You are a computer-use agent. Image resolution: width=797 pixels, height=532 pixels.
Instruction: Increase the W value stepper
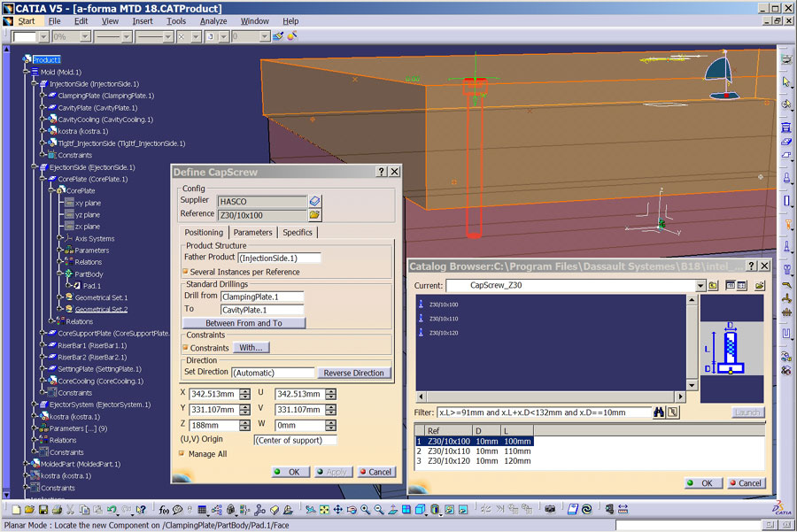331,422
